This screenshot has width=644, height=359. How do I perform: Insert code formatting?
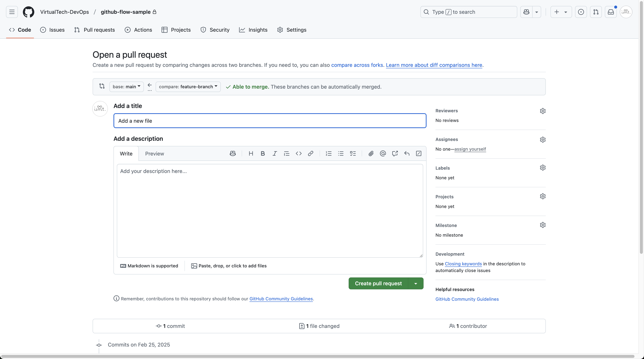(x=299, y=153)
